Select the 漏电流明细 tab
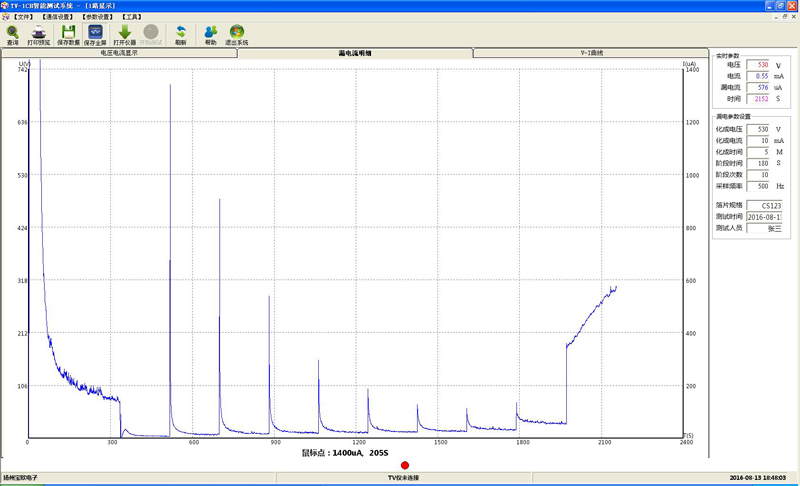This screenshot has width=800, height=486. point(355,53)
